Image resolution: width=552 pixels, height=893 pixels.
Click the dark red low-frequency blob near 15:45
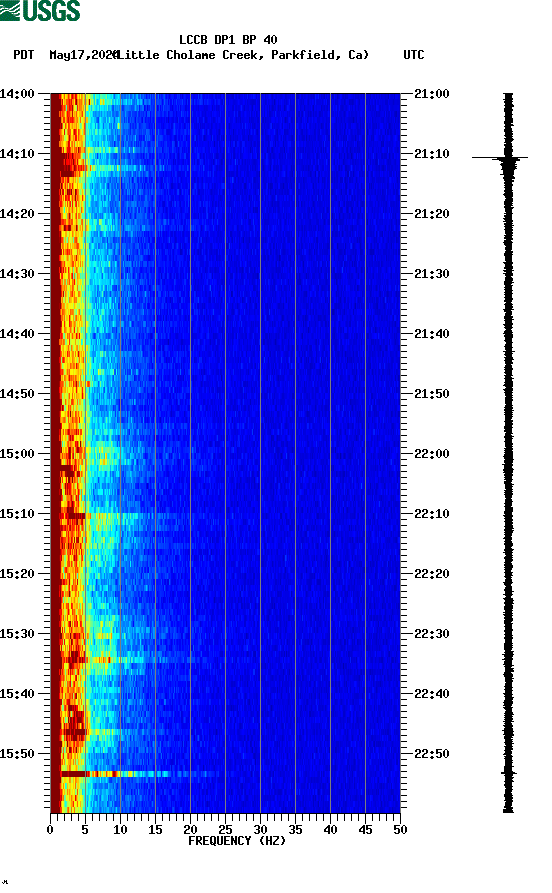point(75,723)
